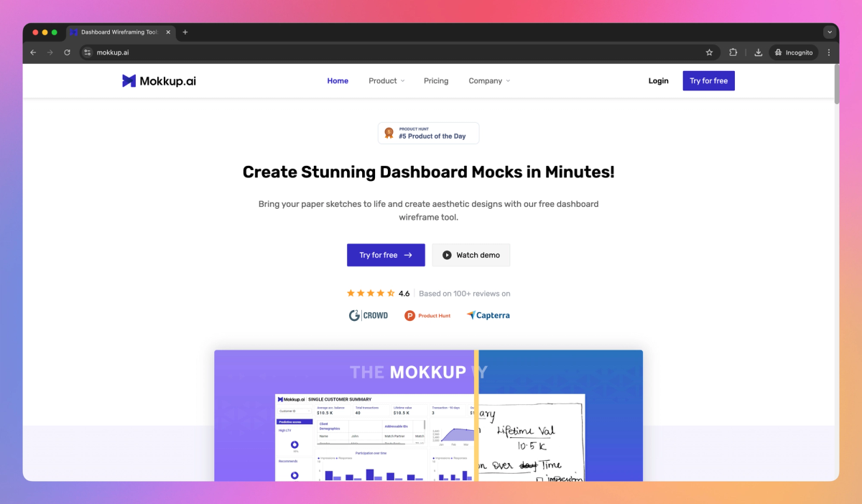
Task: Click the "Create Stunning Dashboard Mocks in Minutes!" heading
Action: [x=428, y=172]
